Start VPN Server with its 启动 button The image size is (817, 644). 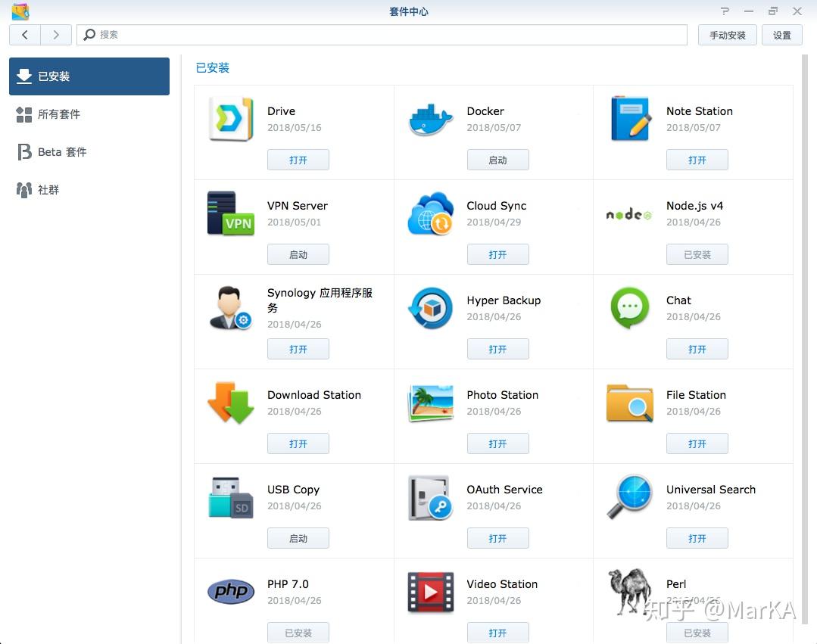298,254
